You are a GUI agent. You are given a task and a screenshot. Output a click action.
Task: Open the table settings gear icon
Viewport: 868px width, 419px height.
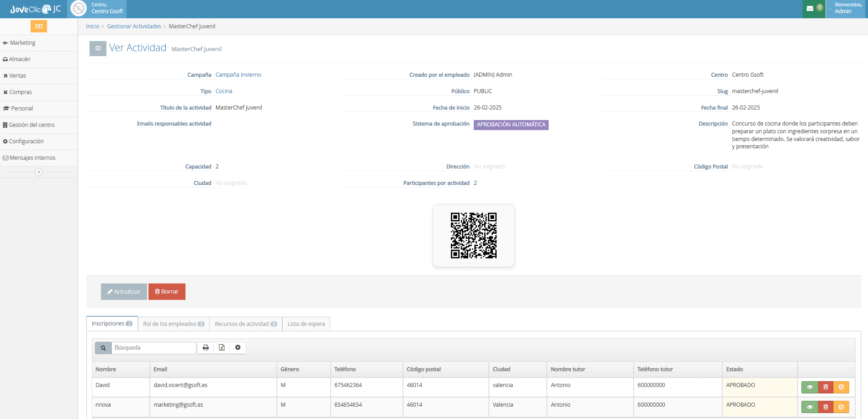coord(238,348)
